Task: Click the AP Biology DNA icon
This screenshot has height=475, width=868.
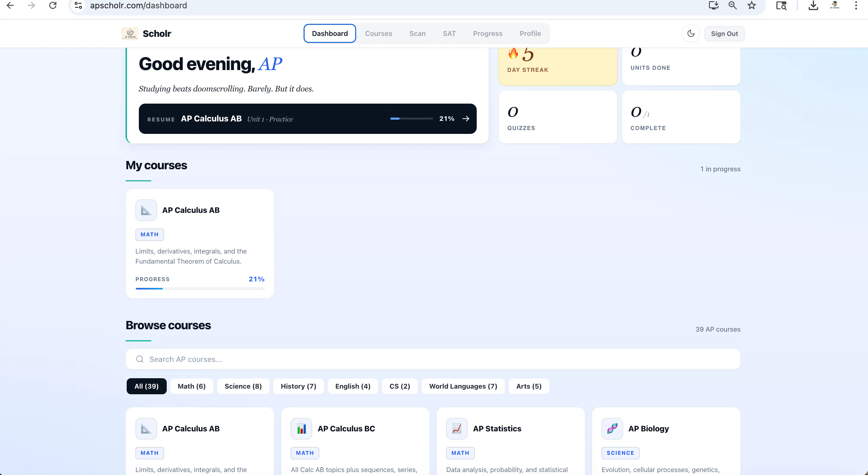Action: pos(612,428)
